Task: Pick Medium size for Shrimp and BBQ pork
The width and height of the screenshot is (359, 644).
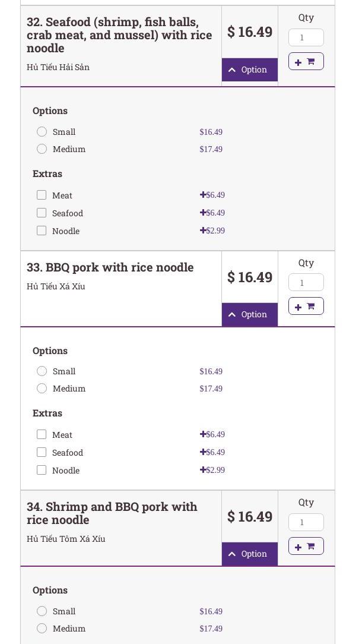Action: pos(42,628)
